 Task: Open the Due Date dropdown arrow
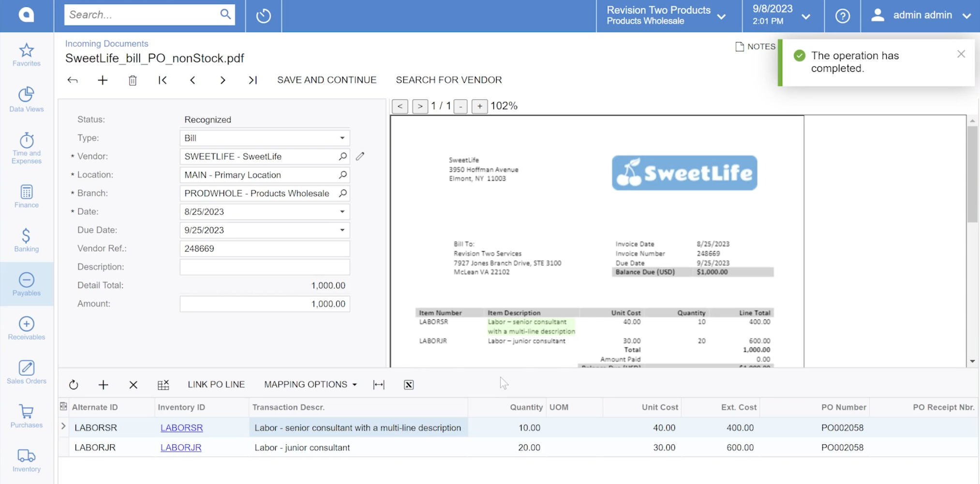(342, 230)
